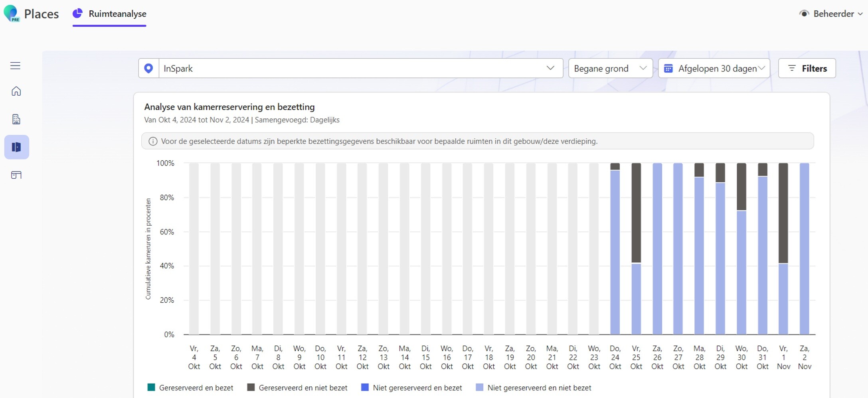Image resolution: width=868 pixels, height=398 pixels.
Task: Click the info icon in the notice banner
Action: [153, 141]
